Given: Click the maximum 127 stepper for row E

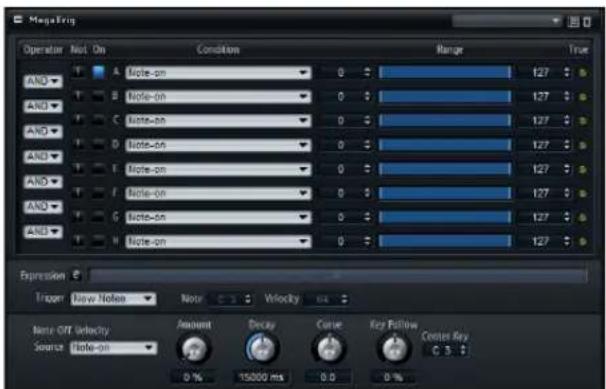Looking at the screenshot, I should coord(567,169).
